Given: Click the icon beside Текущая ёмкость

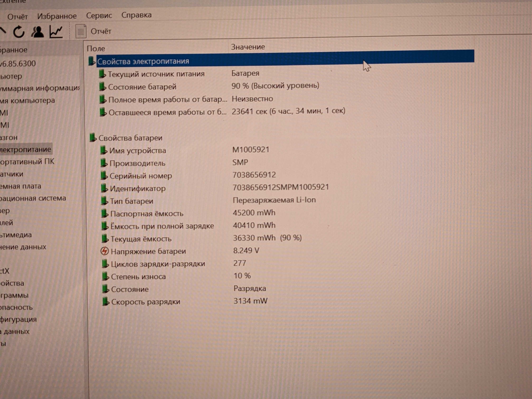Looking at the screenshot, I should tap(105, 239).
